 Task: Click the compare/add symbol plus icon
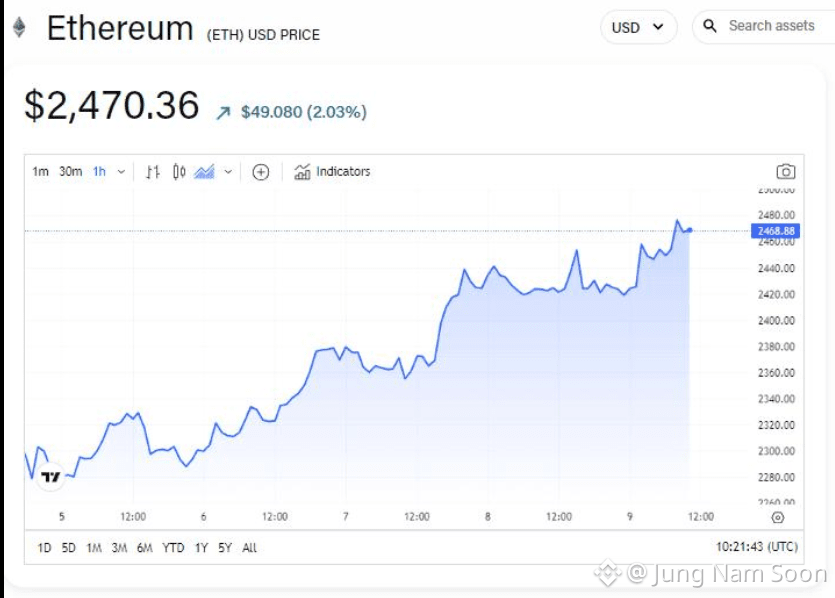click(260, 172)
